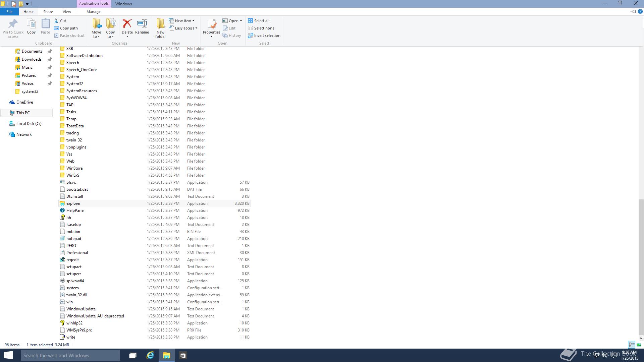The height and width of the screenshot is (362, 644).
Task: Select the twain_32.dll file
Action: (x=154, y=295)
